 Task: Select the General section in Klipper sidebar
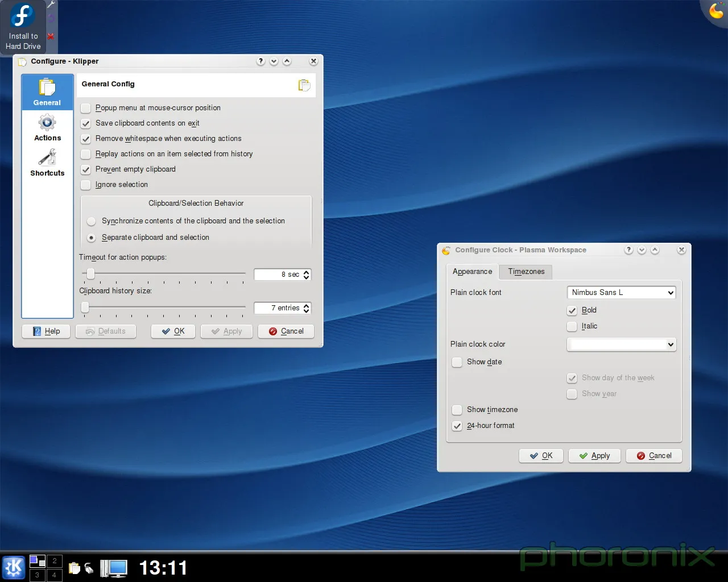tap(47, 93)
